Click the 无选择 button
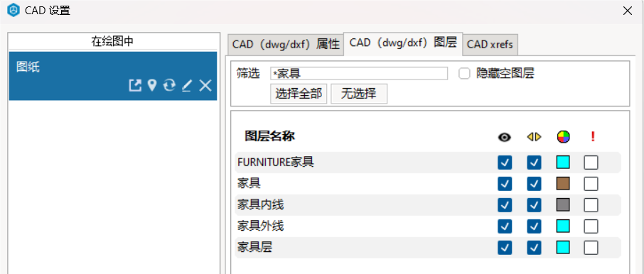644x274 pixels. pos(359,94)
